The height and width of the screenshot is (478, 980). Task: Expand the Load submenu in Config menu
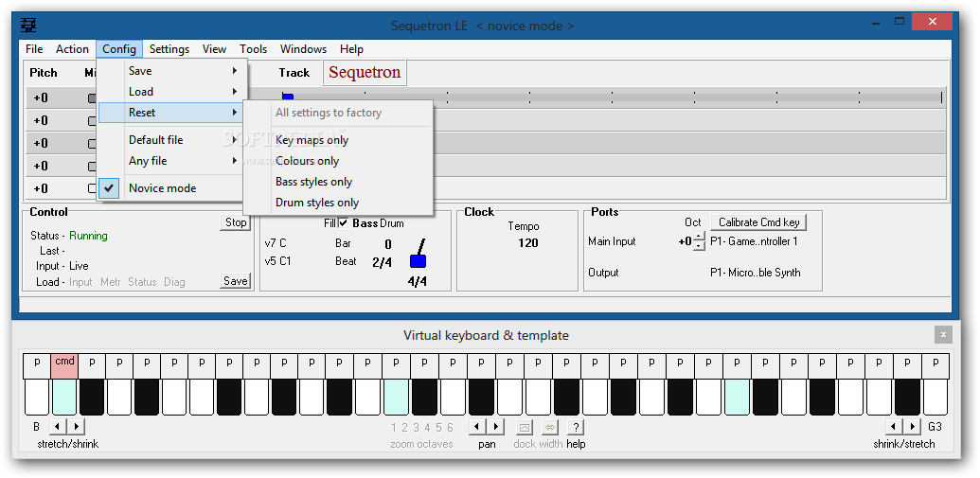[x=169, y=92]
